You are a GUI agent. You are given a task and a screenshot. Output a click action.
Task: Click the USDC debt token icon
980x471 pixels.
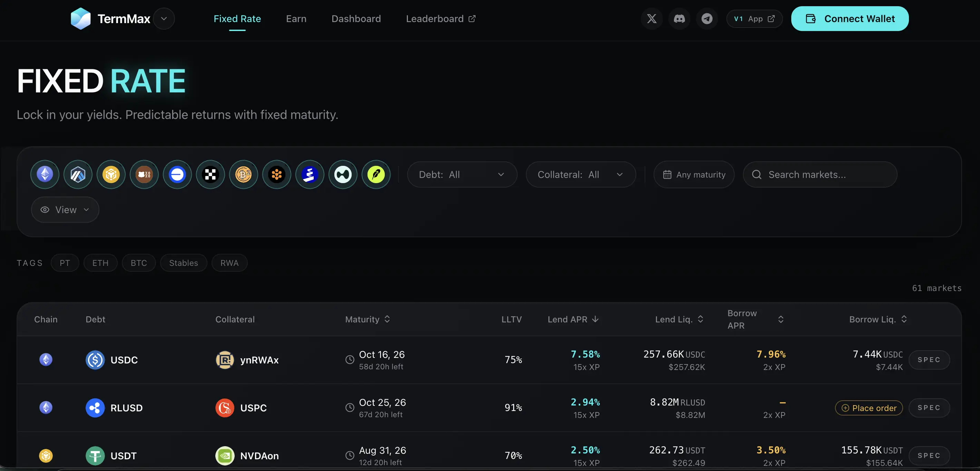pos(95,360)
